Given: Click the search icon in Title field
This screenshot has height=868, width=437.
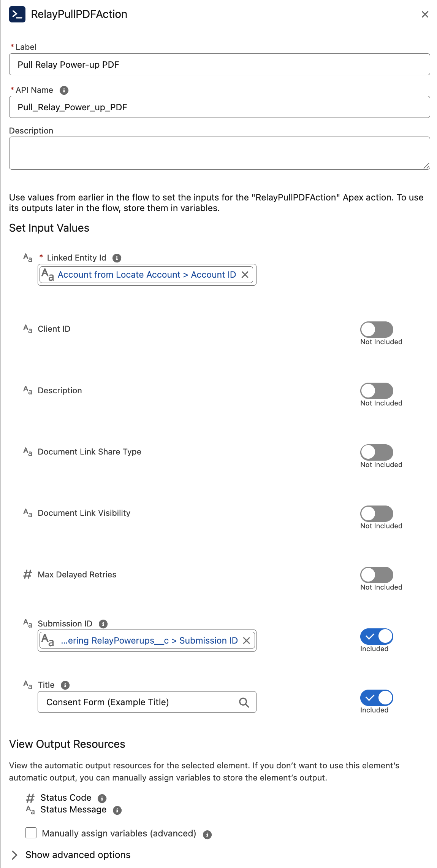Looking at the screenshot, I should point(244,703).
